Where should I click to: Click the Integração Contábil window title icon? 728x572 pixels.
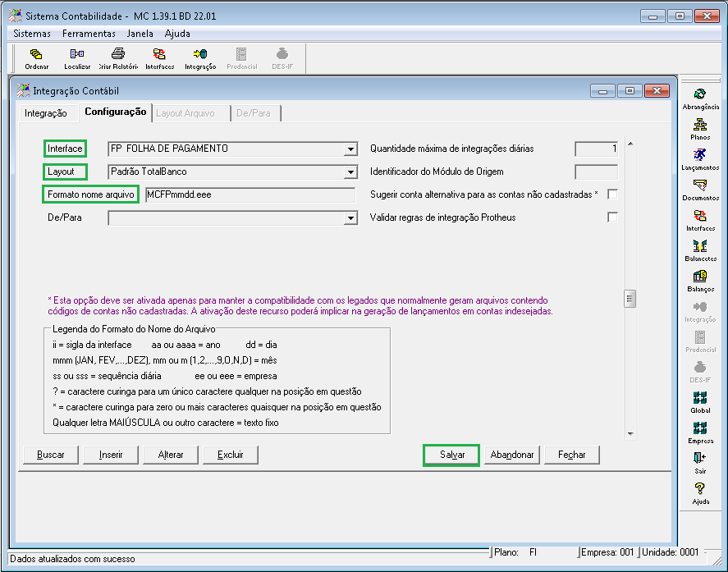(x=23, y=90)
